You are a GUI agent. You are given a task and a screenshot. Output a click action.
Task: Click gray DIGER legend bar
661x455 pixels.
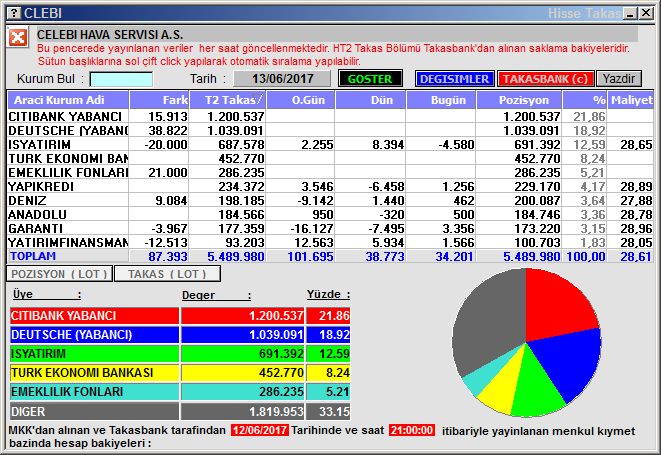tap(94, 411)
